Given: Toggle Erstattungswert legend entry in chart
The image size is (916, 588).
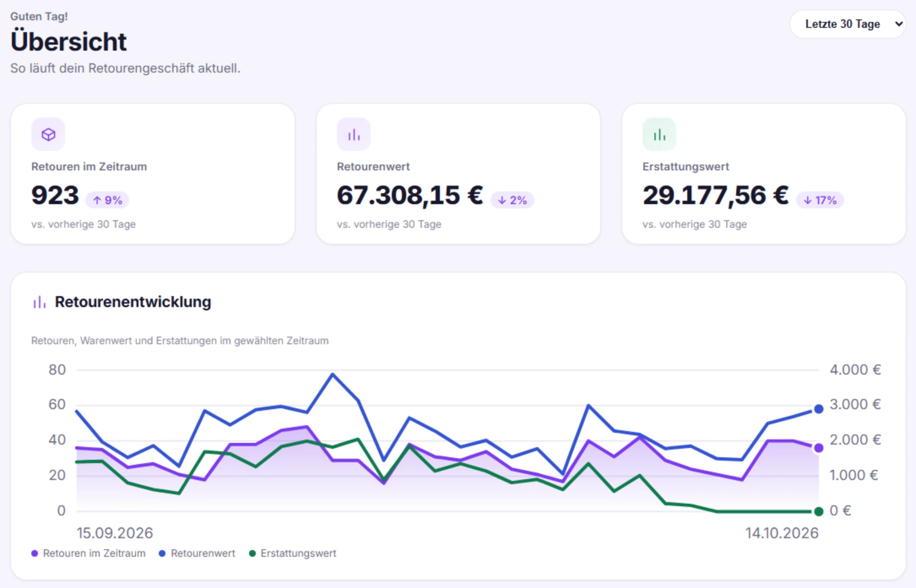Looking at the screenshot, I should [293, 553].
